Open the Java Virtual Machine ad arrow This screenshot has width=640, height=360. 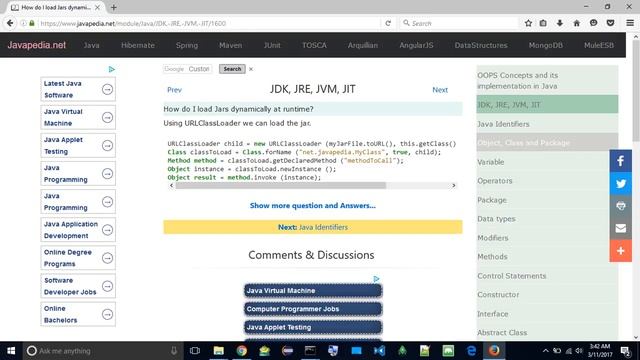point(107,117)
